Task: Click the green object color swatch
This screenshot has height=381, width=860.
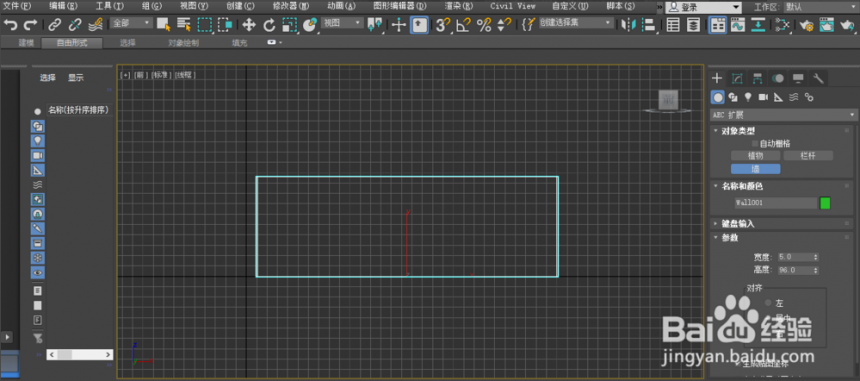Action: tap(825, 203)
